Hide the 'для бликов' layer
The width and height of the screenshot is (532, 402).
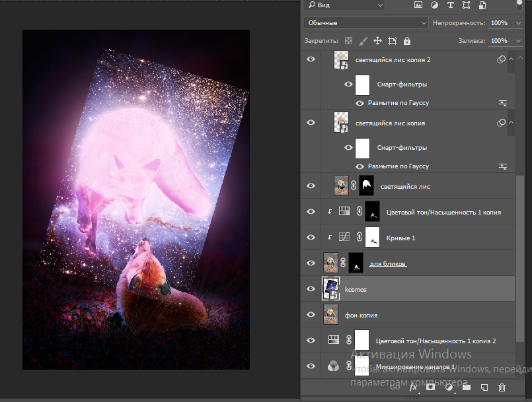click(311, 263)
